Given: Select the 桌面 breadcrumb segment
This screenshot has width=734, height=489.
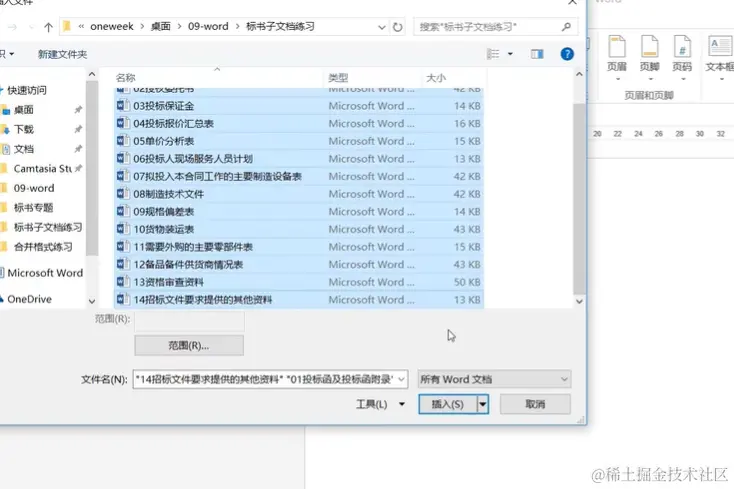Looking at the screenshot, I should click(x=161, y=27).
